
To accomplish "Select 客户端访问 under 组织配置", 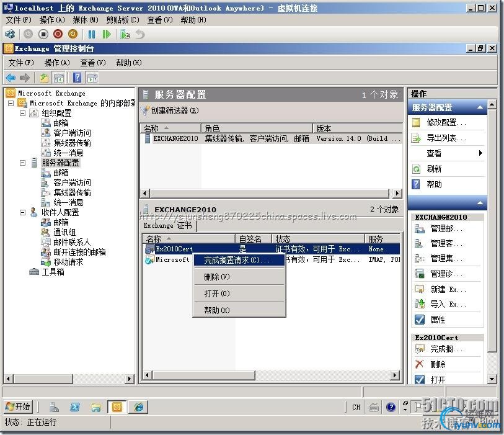I will (x=72, y=133).
